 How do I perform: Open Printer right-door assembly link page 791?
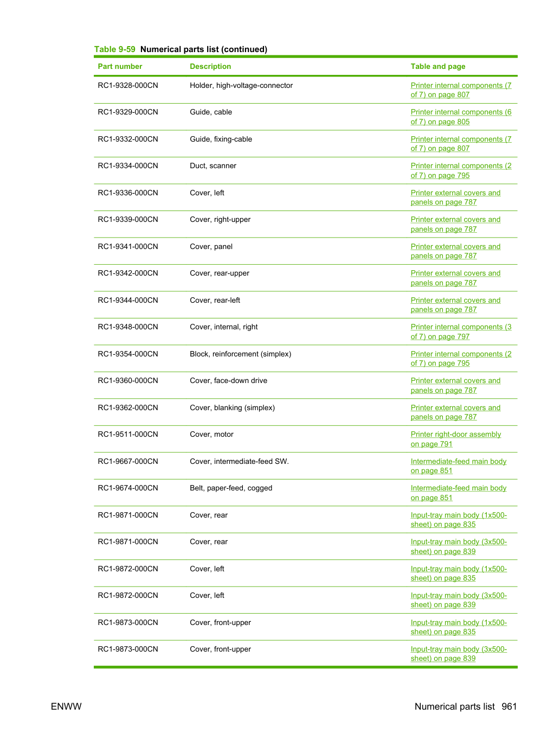[456, 439]
